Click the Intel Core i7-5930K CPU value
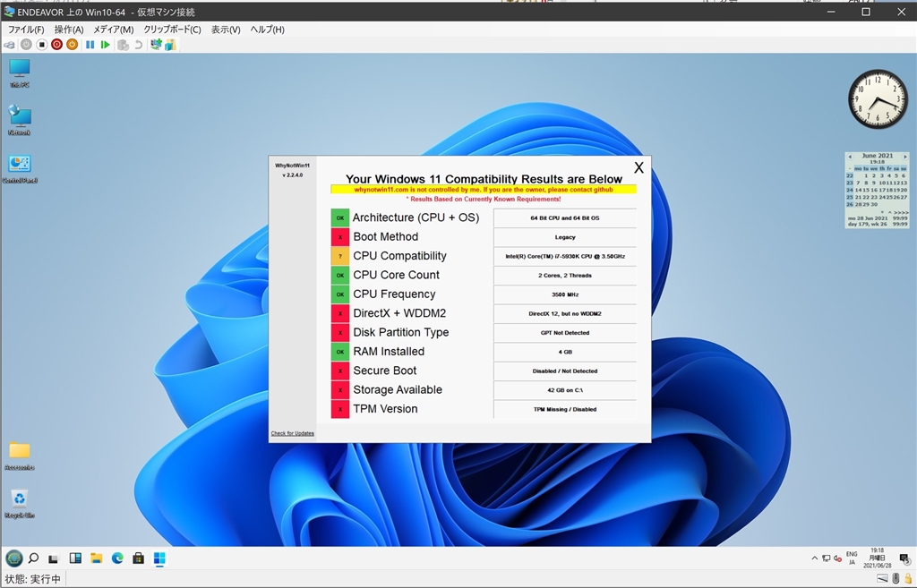The image size is (917, 588). (565, 256)
